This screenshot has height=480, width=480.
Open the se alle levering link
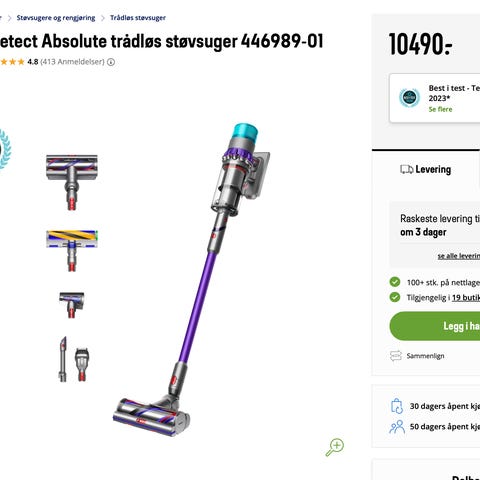click(459, 256)
